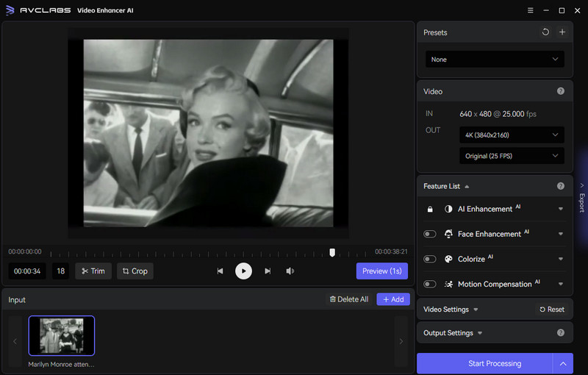Open help for the Feature List

pyautogui.click(x=561, y=186)
